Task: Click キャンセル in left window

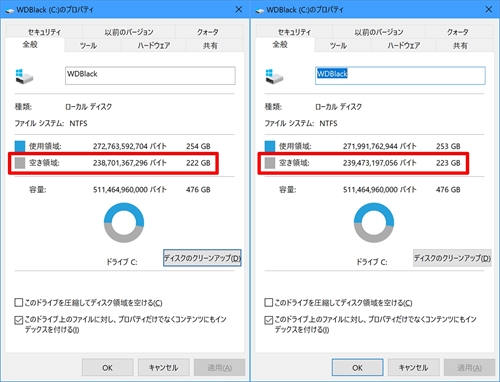Action: (x=164, y=368)
